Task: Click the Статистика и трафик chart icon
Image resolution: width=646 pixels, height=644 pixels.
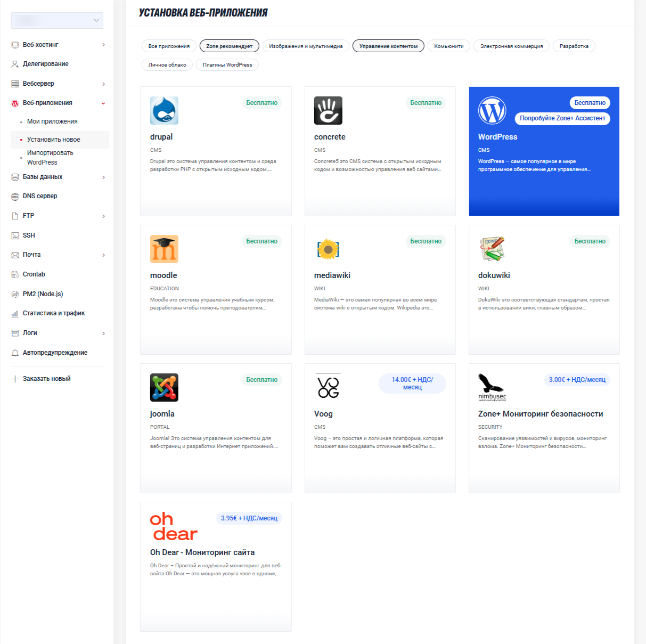Action: click(15, 314)
